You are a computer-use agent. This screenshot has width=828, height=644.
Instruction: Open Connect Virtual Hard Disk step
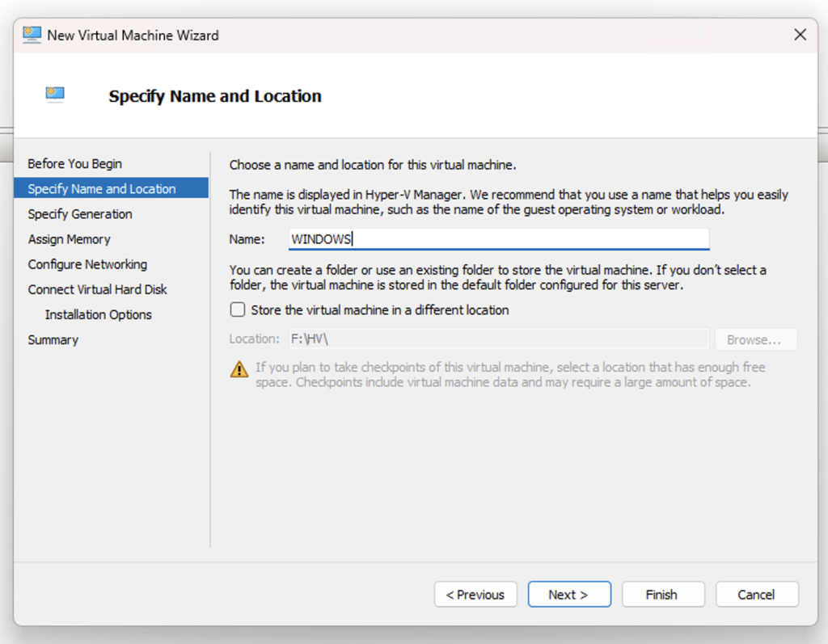click(x=97, y=289)
